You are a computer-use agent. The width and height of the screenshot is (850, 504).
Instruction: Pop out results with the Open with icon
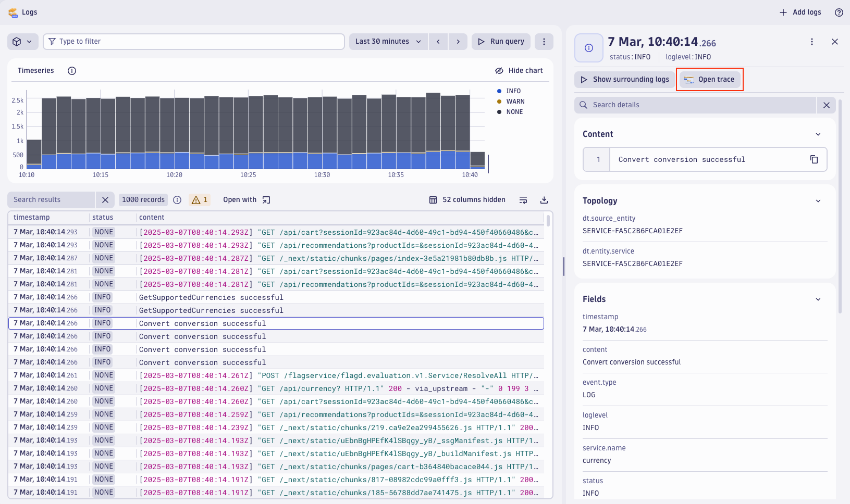point(266,199)
